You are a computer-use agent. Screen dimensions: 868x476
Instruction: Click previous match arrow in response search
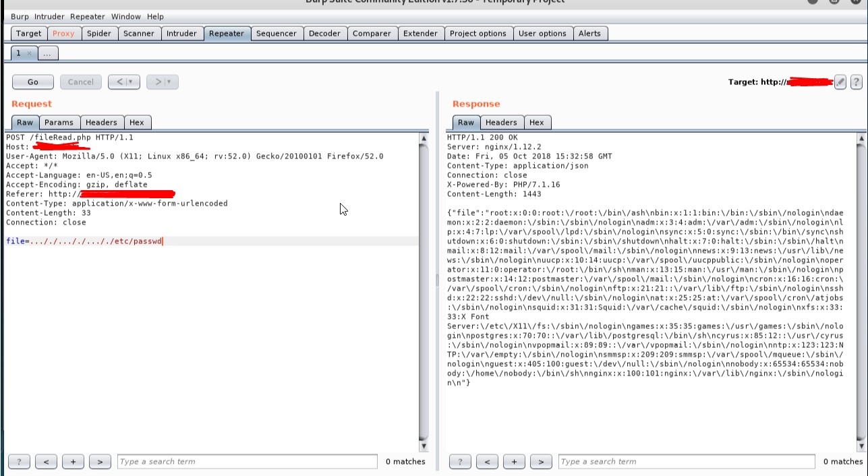click(x=487, y=462)
